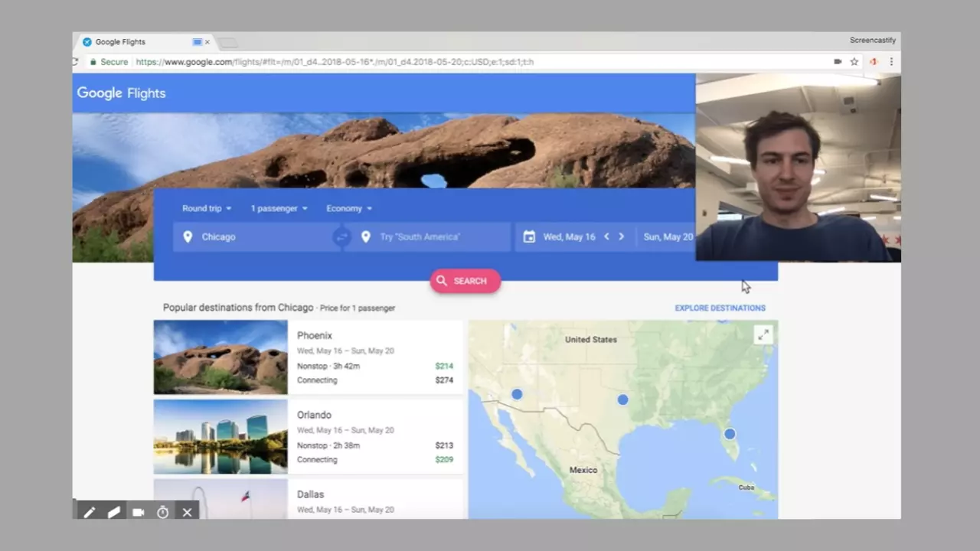
Task: Click the Orlando nonstop $213 price
Action: tap(444, 445)
